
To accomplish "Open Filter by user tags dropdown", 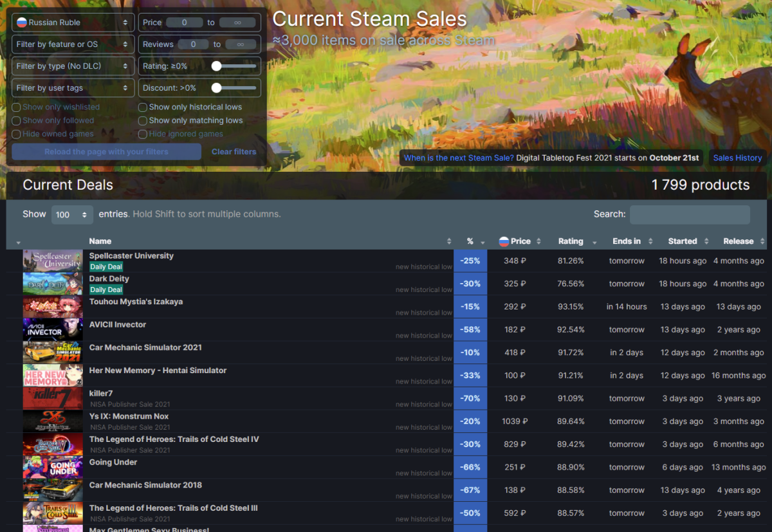I will tap(73, 88).
